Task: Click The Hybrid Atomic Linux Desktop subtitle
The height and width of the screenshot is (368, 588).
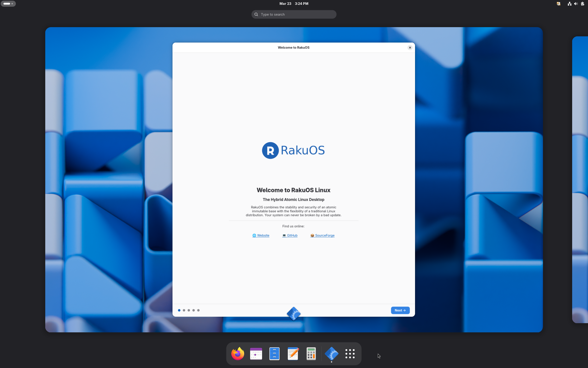Action: point(293,199)
